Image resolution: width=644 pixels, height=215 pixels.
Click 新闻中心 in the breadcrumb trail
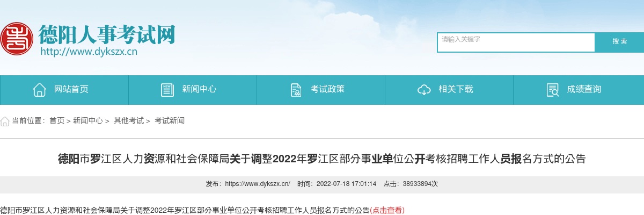click(x=88, y=121)
